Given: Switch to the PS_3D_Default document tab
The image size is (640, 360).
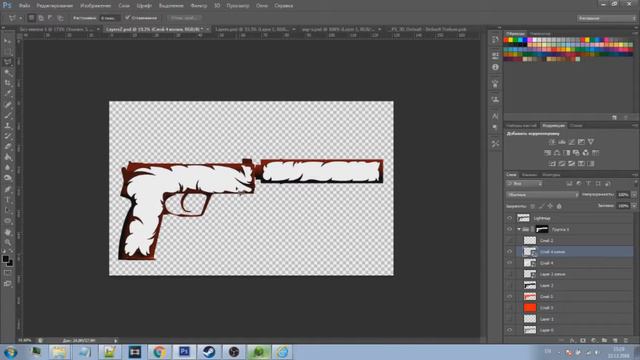Looking at the screenshot, I should 428,29.
